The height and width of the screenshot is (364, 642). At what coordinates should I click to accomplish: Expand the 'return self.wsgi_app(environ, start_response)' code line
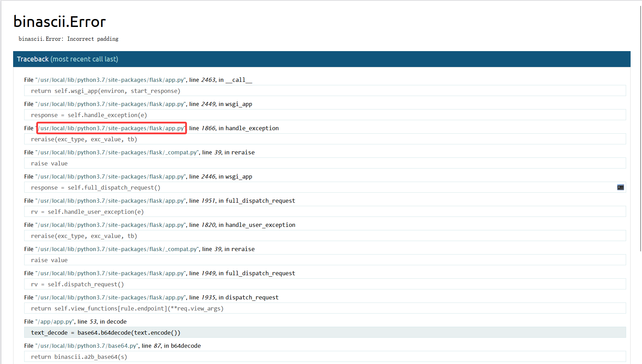tap(105, 91)
